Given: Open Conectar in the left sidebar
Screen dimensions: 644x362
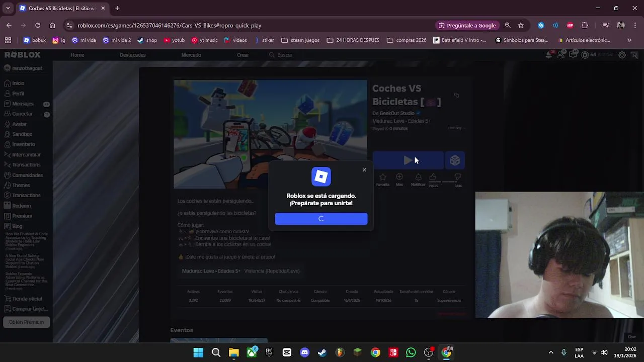Looking at the screenshot, I should [22, 114].
